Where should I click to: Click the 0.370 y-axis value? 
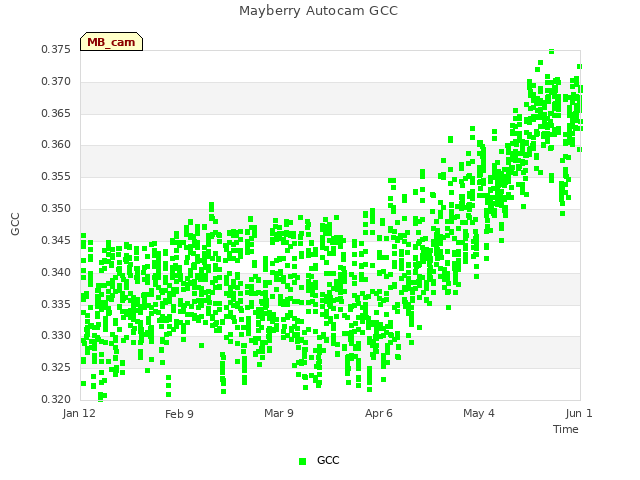pyautogui.click(x=56, y=82)
